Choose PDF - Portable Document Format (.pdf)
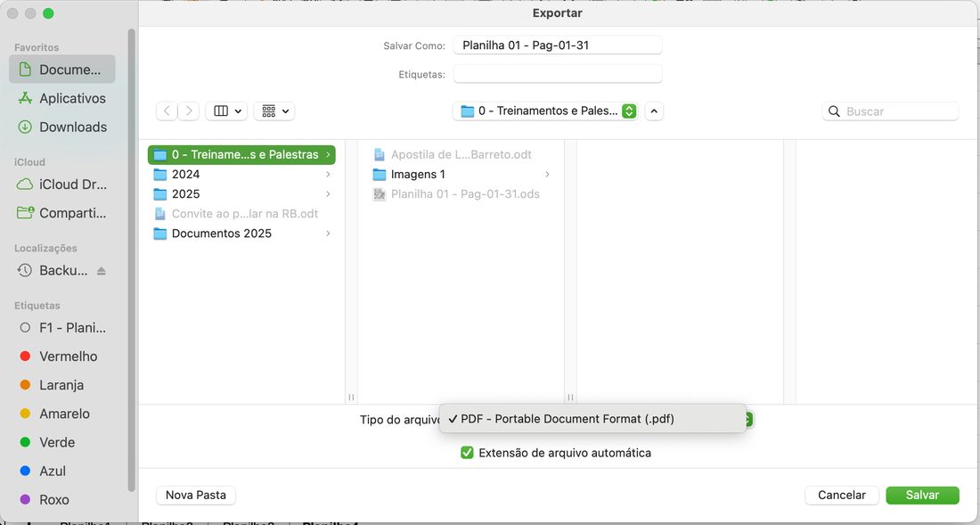This screenshot has width=980, height=525. point(592,419)
